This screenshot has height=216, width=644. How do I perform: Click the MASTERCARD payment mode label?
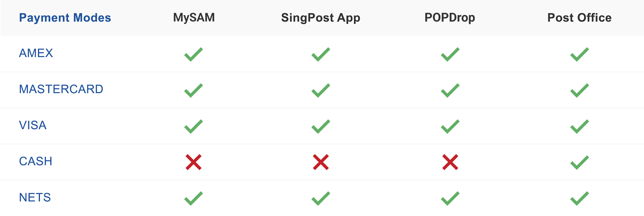[61, 89]
